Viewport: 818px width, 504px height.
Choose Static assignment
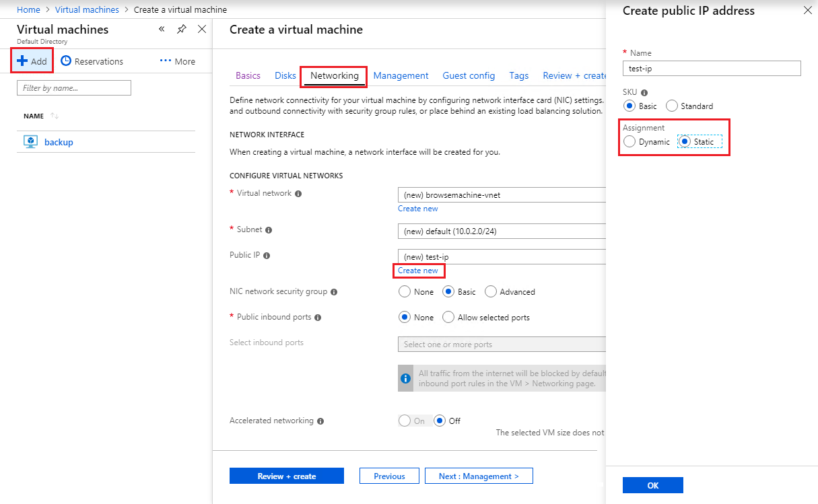[x=685, y=141]
